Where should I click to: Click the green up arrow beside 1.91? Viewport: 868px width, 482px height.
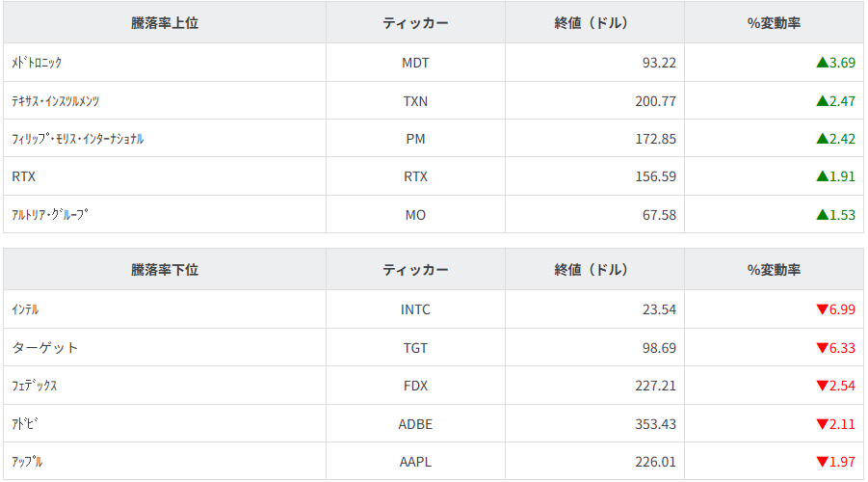822,176
